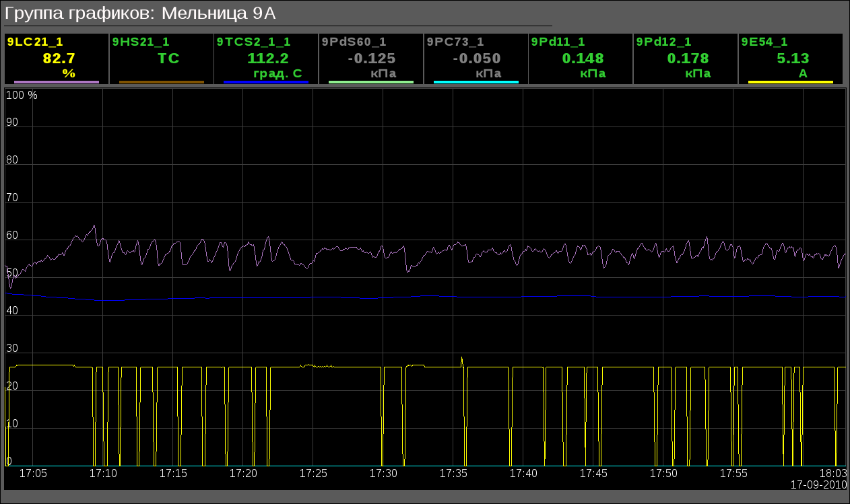Viewport: 850px width, 504px height.
Task: Toggle the greyed-out 9PdS60_1 tag label
Action: (x=354, y=42)
